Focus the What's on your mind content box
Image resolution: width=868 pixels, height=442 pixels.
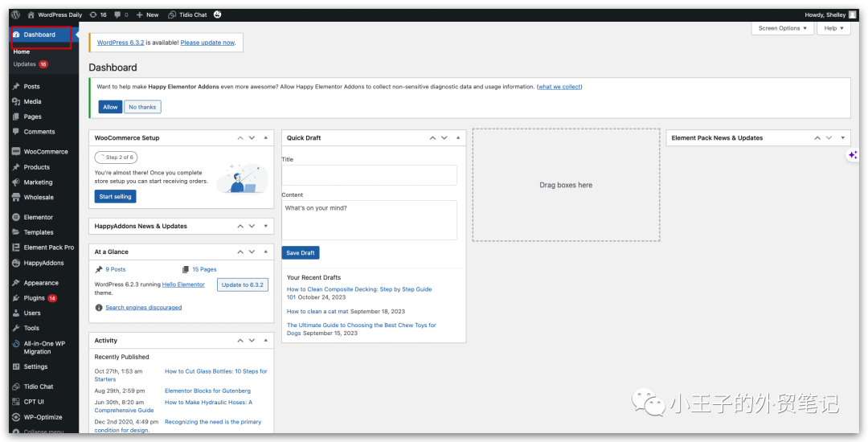[x=369, y=220]
